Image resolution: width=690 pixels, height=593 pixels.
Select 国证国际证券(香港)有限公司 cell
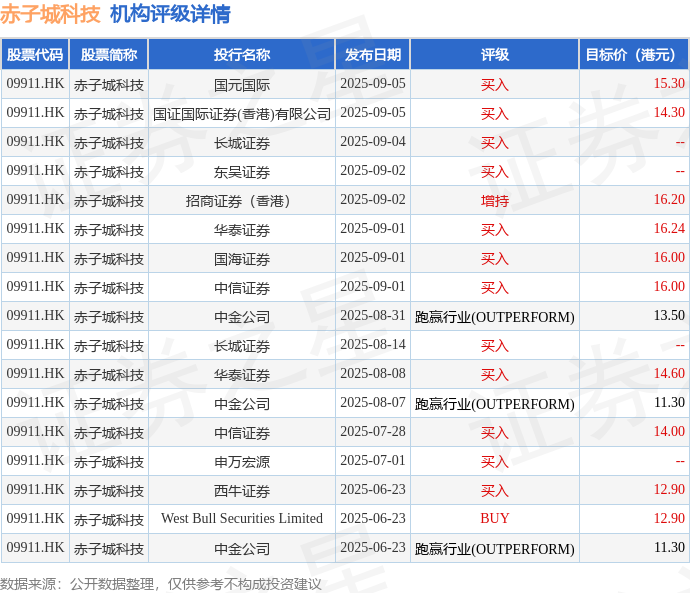[242, 113]
